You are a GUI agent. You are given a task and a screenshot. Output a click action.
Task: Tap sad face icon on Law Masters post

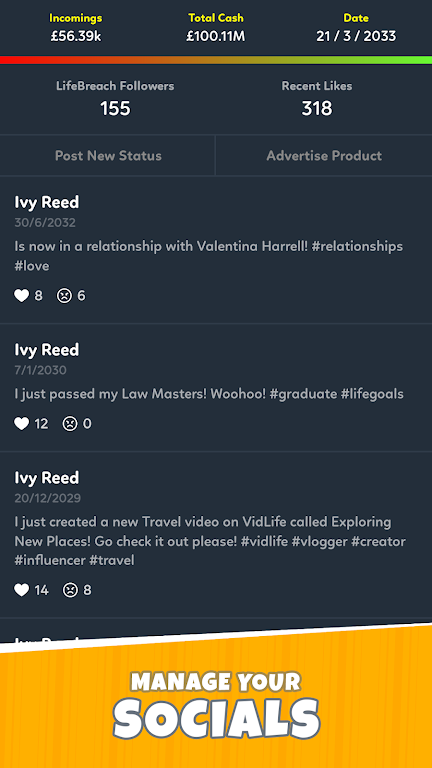(70, 423)
